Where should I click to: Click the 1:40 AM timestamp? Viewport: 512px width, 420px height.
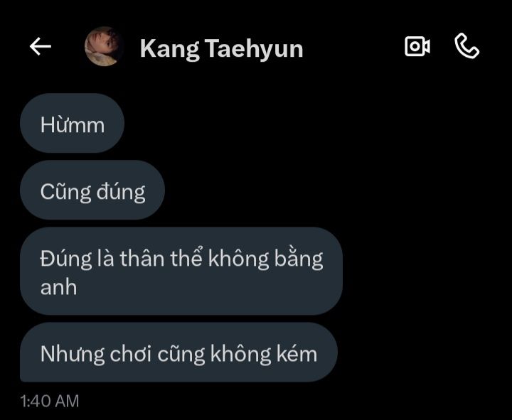50,401
